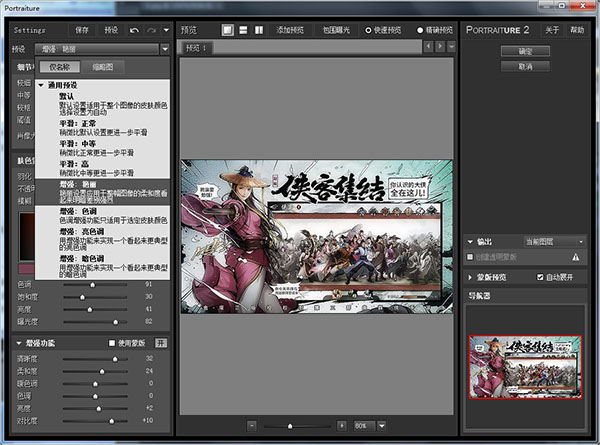Select single-pane preview layout icon
Screen dimensions: 600x445
click(228, 30)
